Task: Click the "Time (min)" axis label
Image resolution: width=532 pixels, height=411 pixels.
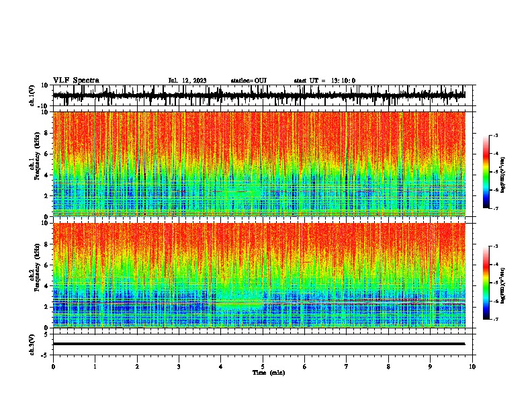Action: click(269, 373)
